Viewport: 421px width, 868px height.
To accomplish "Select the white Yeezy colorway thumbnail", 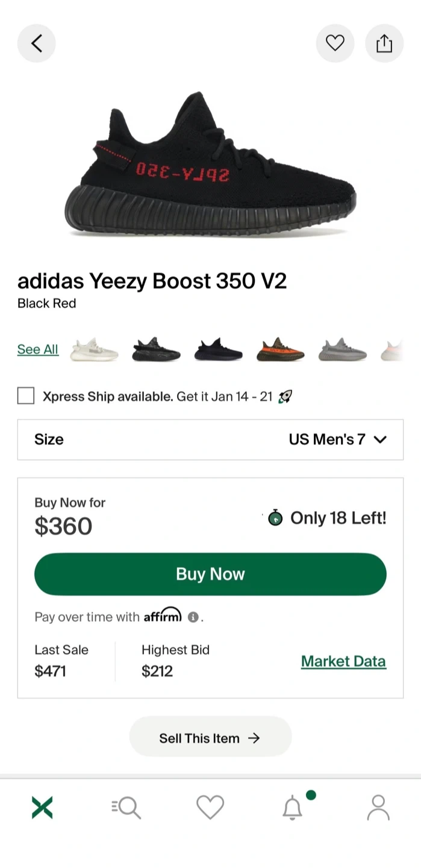I will 95,350.
